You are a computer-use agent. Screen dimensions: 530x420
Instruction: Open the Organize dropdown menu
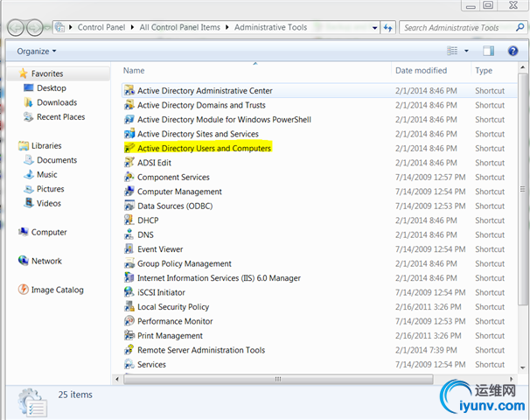coord(37,52)
